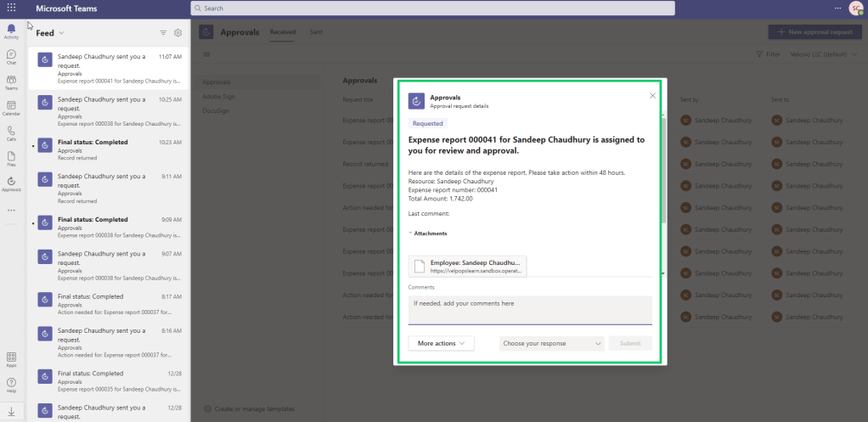Viewport: 868px width, 422px height.
Task: Expand the More actions menu
Action: pyautogui.click(x=441, y=344)
